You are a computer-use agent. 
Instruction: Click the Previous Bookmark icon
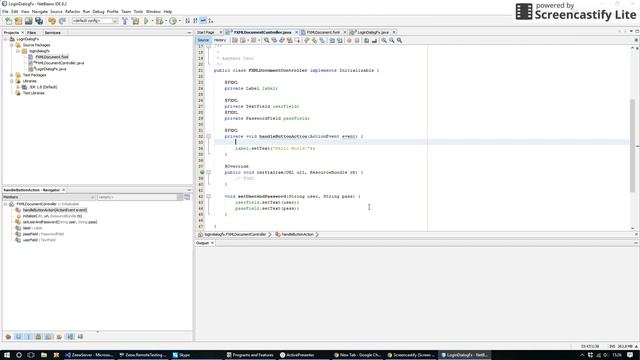coord(307,40)
